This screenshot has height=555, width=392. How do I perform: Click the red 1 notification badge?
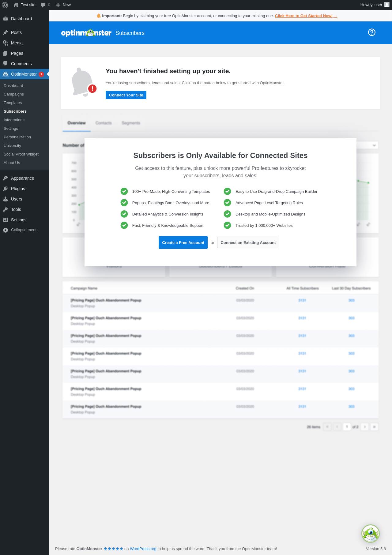click(41, 74)
